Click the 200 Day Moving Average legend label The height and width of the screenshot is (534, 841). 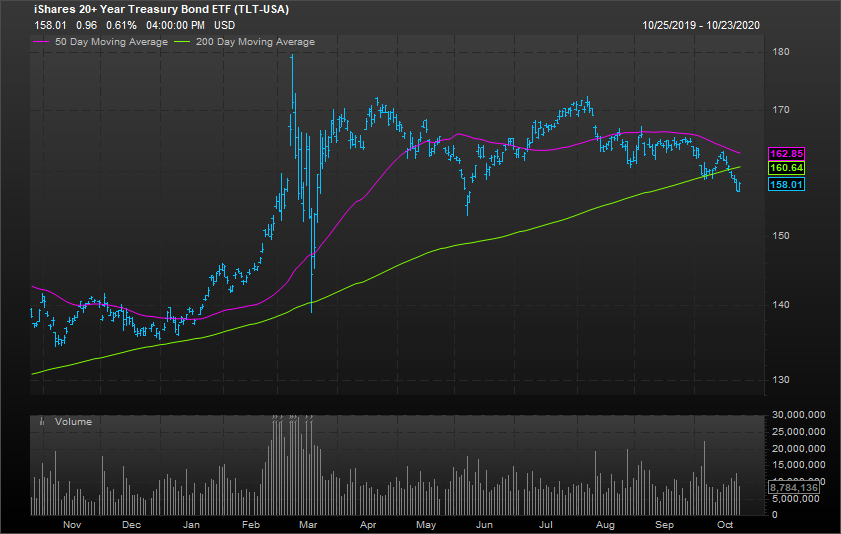click(x=255, y=42)
